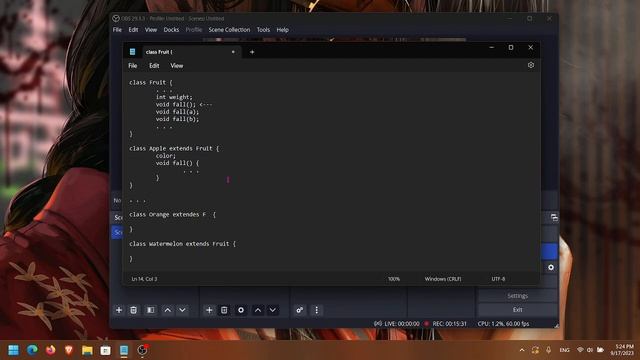
Task: Click the 100% zoom level indicator
Action: point(393,279)
